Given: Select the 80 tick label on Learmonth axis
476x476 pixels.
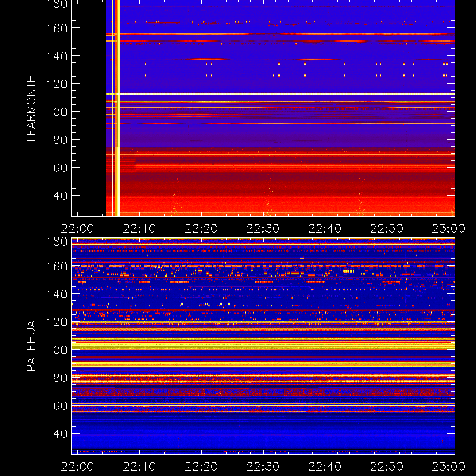Looking at the screenshot, I should coord(60,140).
